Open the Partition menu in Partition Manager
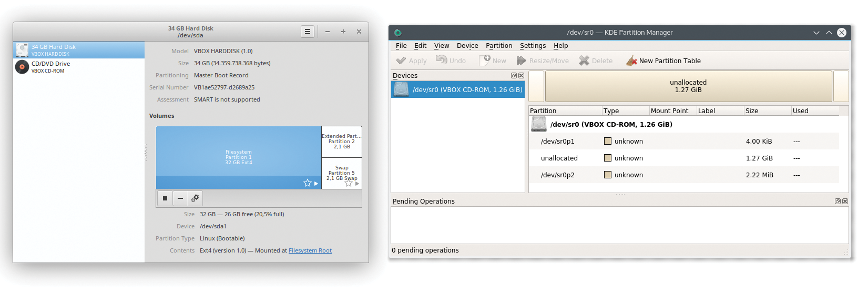 (x=499, y=46)
